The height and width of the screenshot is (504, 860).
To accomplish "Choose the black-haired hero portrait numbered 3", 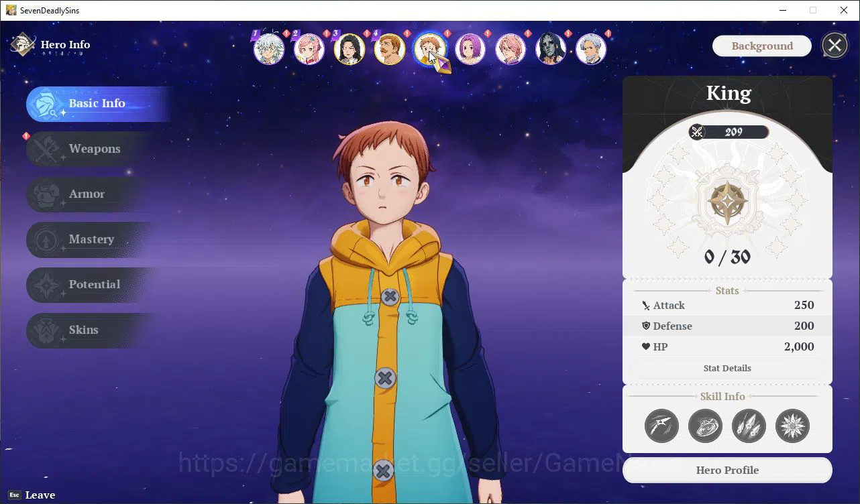I will point(350,49).
